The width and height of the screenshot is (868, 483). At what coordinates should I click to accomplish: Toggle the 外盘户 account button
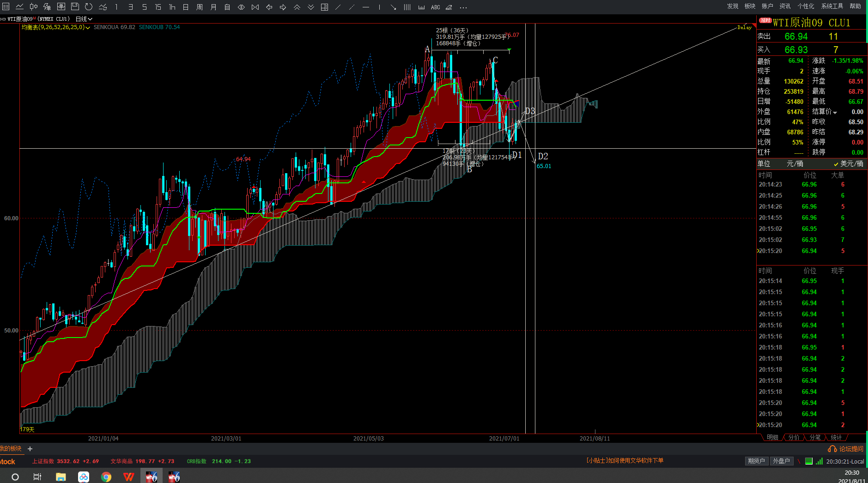click(781, 461)
